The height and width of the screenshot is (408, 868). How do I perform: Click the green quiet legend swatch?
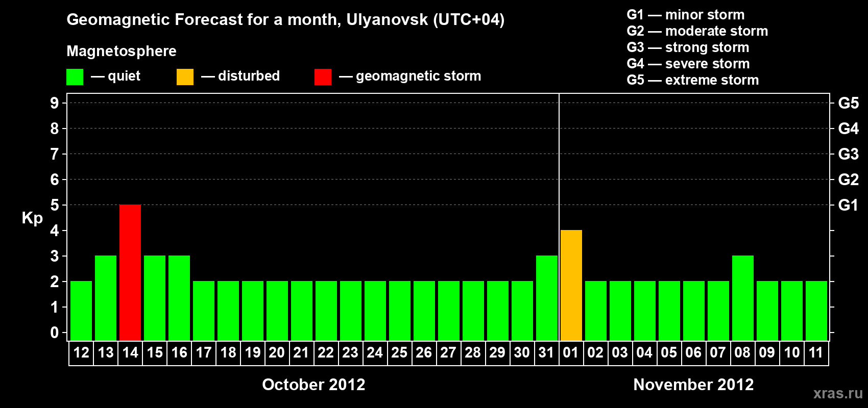(x=75, y=77)
